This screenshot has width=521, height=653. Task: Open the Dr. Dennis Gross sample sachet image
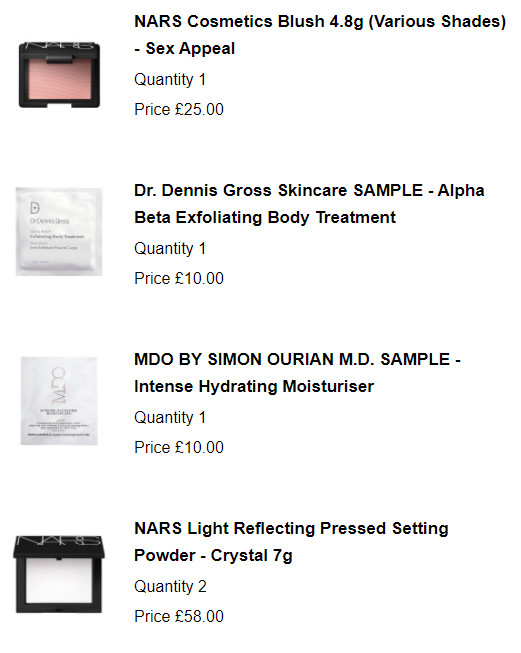tap(59, 232)
